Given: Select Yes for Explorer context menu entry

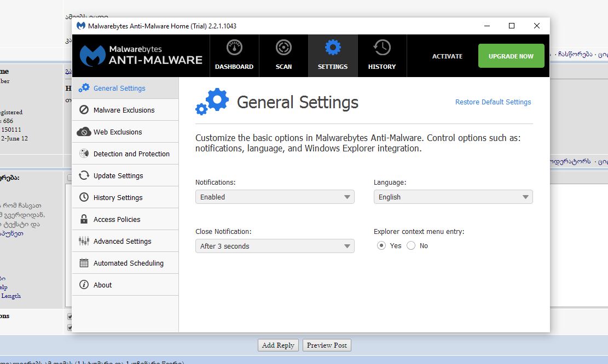Looking at the screenshot, I should (381, 245).
